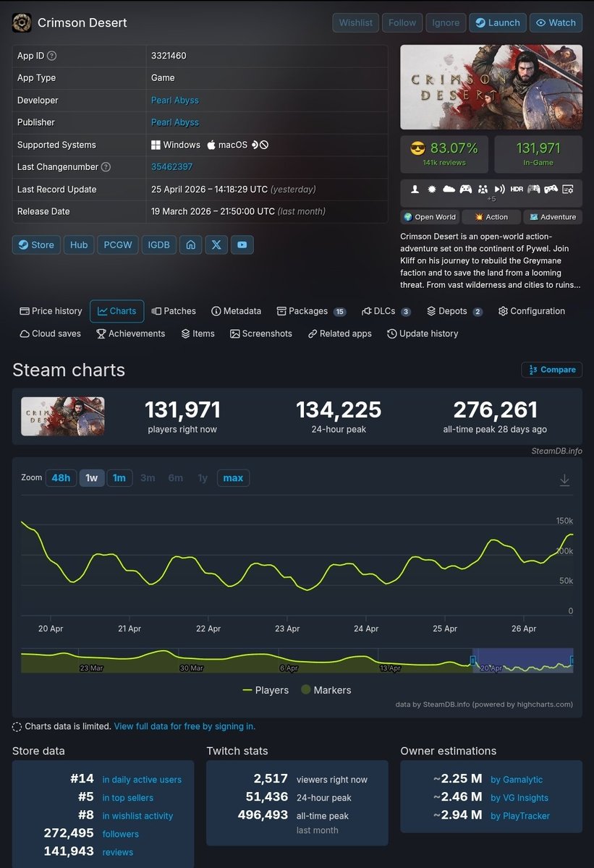This screenshot has width=594, height=868.
Task: Toggle the Markers series in chart legend
Action: tap(326, 690)
